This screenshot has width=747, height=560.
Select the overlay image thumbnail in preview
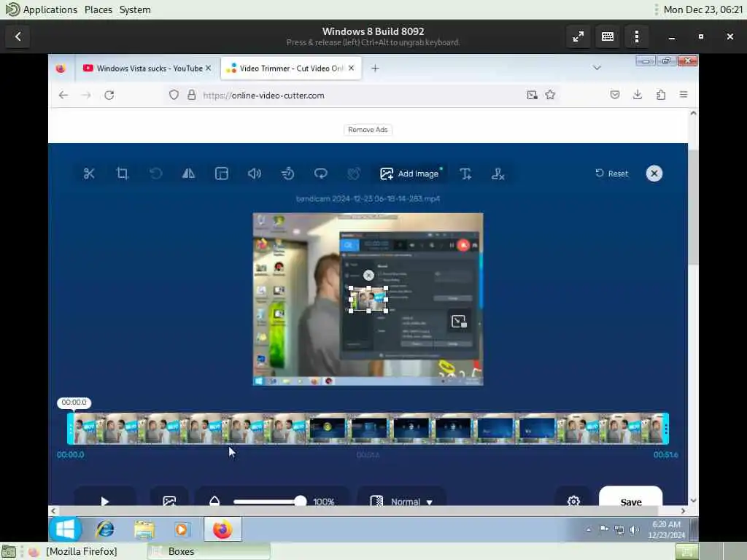tap(368, 300)
